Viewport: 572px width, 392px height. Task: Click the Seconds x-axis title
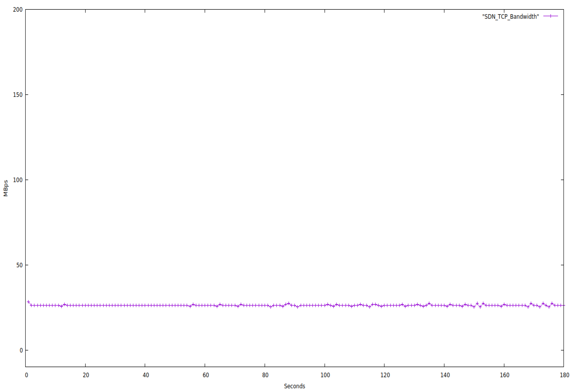[294, 386]
